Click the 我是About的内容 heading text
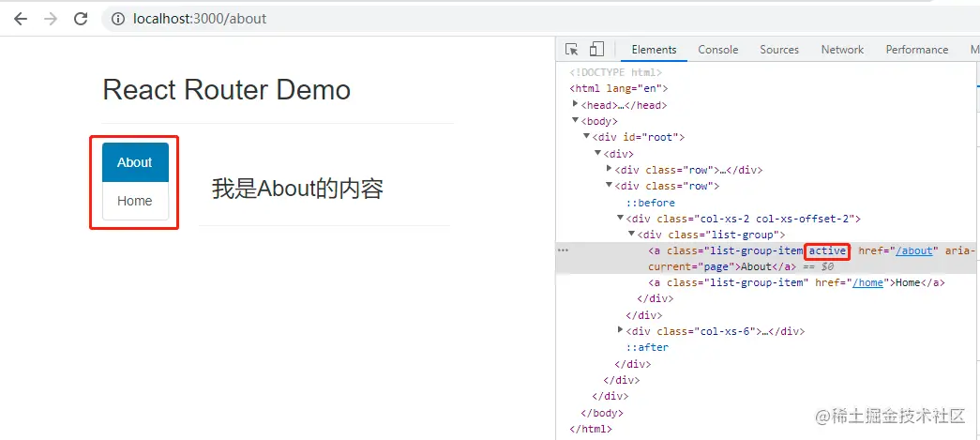 297,189
